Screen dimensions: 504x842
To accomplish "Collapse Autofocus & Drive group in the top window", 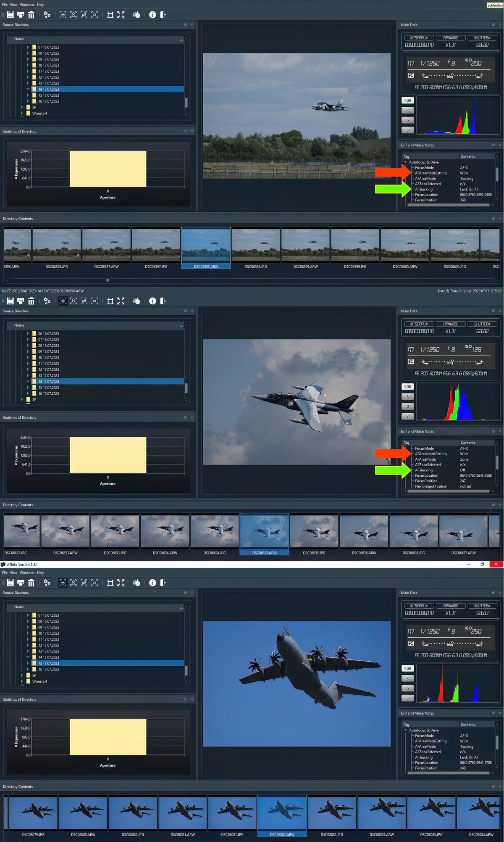I will 405,162.
